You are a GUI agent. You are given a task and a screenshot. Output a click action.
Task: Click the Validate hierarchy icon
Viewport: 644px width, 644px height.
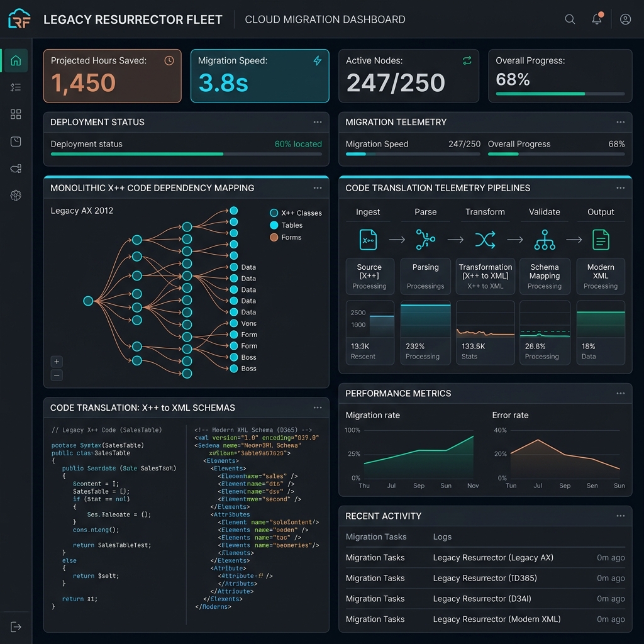(x=545, y=240)
